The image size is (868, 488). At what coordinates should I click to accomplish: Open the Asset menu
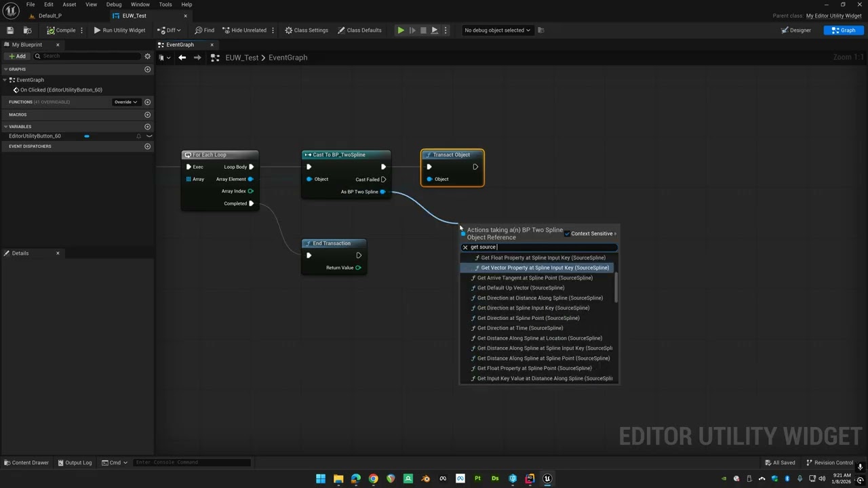click(x=69, y=4)
